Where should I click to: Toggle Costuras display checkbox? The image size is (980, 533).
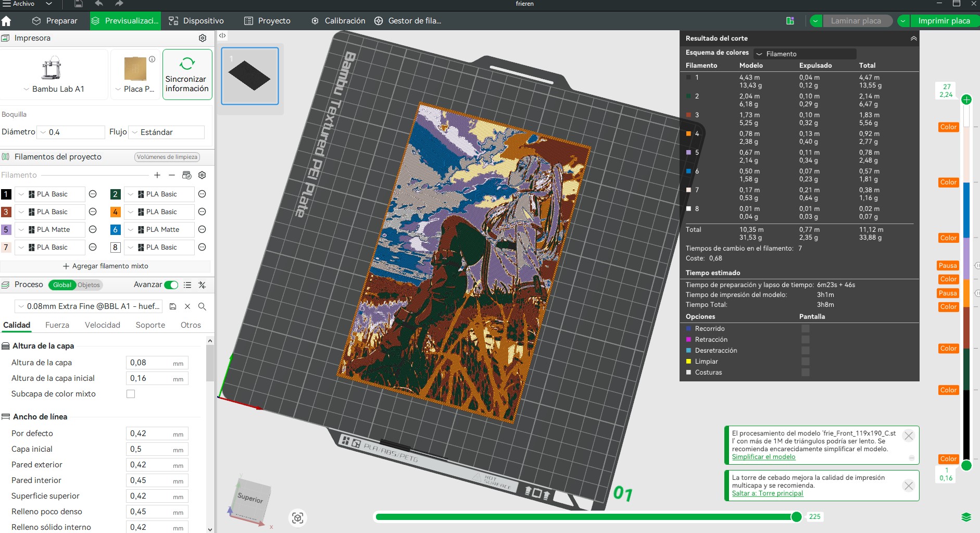(806, 372)
